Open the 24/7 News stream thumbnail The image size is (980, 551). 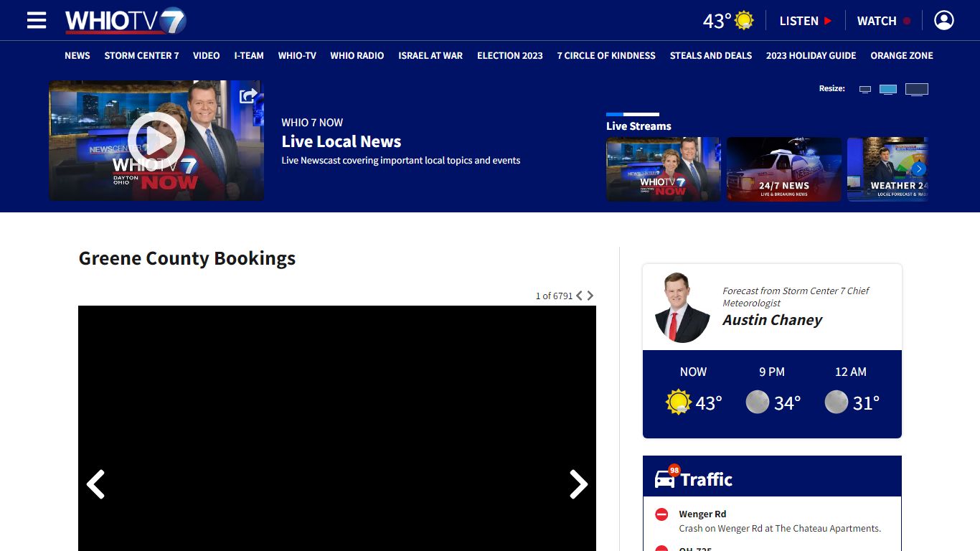[x=783, y=169]
